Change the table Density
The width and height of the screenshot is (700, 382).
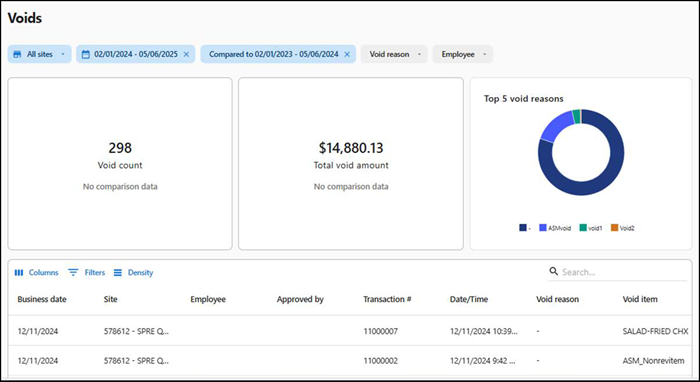[x=133, y=272]
